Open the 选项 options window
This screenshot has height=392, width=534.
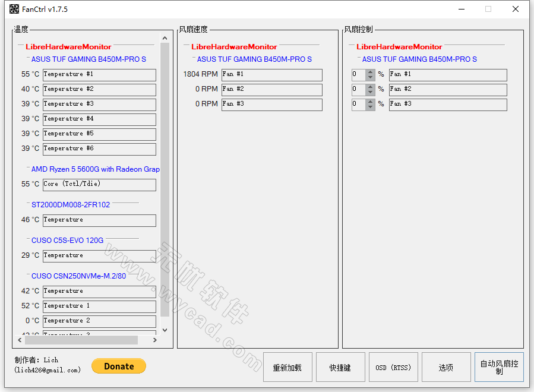point(446,368)
